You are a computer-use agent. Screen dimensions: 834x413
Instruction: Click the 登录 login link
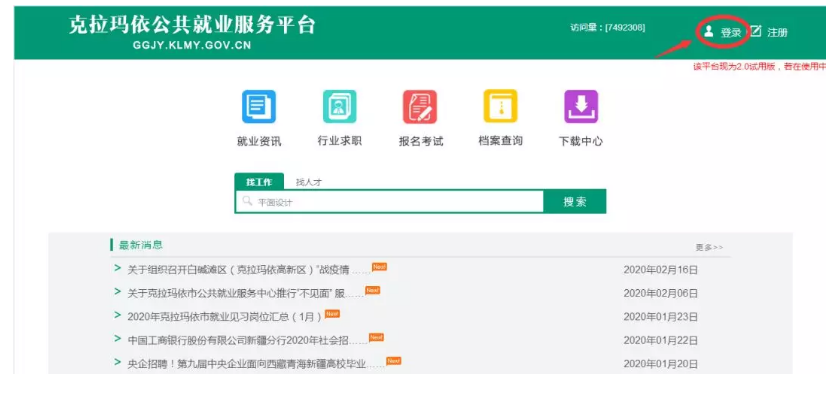click(x=731, y=33)
